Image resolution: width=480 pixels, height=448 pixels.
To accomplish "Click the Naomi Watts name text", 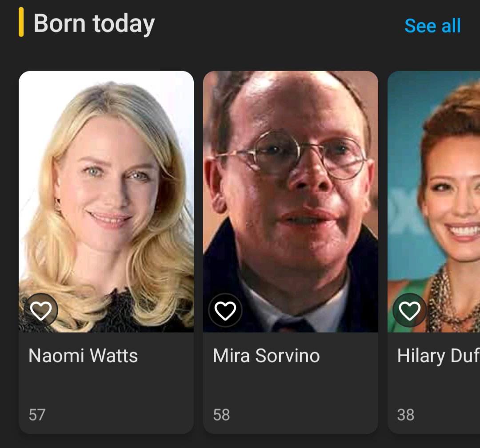I will (x=83, y=356).
